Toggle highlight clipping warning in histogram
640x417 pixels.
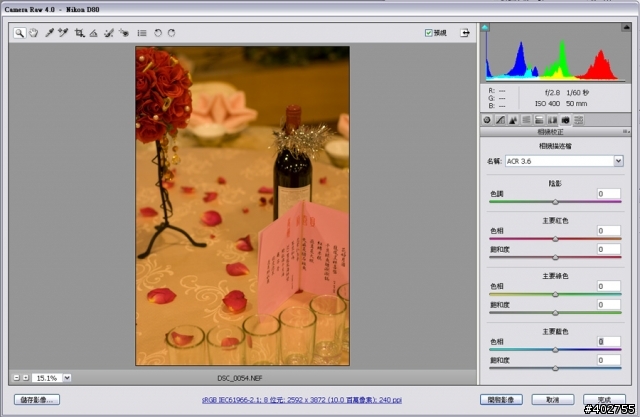coord(625,29)
